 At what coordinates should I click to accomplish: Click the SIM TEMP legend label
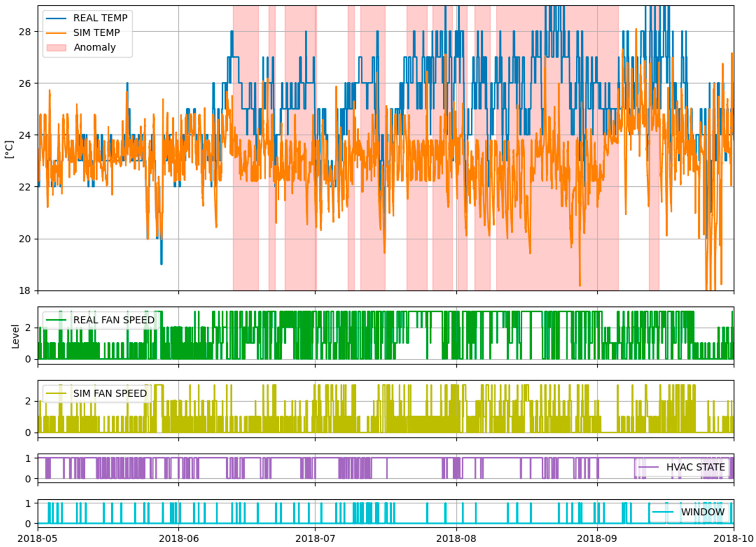tap(96, 33)
